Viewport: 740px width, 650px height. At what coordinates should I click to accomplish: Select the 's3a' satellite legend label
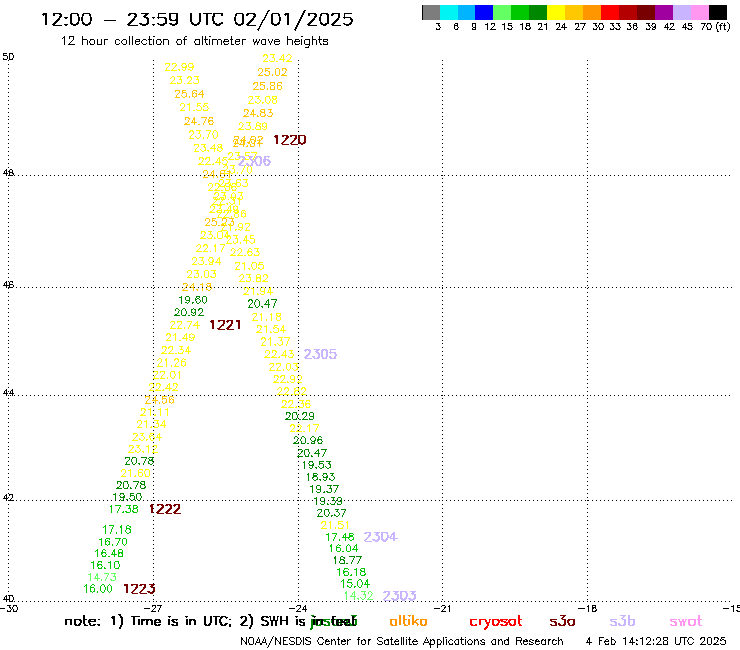click(562, 621)
